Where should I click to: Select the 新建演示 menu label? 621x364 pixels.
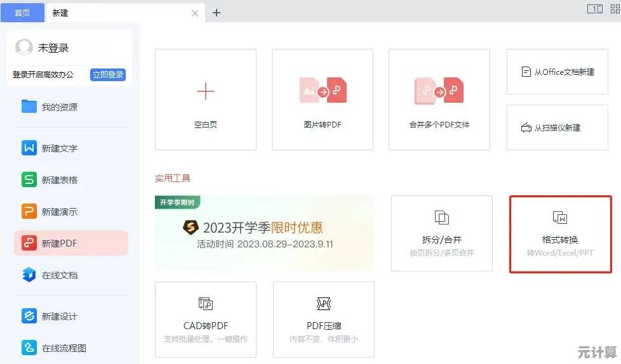60,212
